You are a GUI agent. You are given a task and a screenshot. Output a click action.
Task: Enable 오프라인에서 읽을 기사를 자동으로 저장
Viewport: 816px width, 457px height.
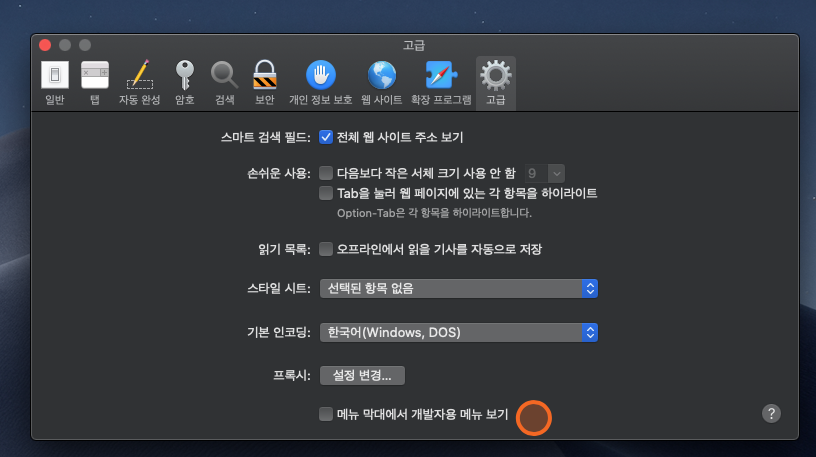coord(326,249)
